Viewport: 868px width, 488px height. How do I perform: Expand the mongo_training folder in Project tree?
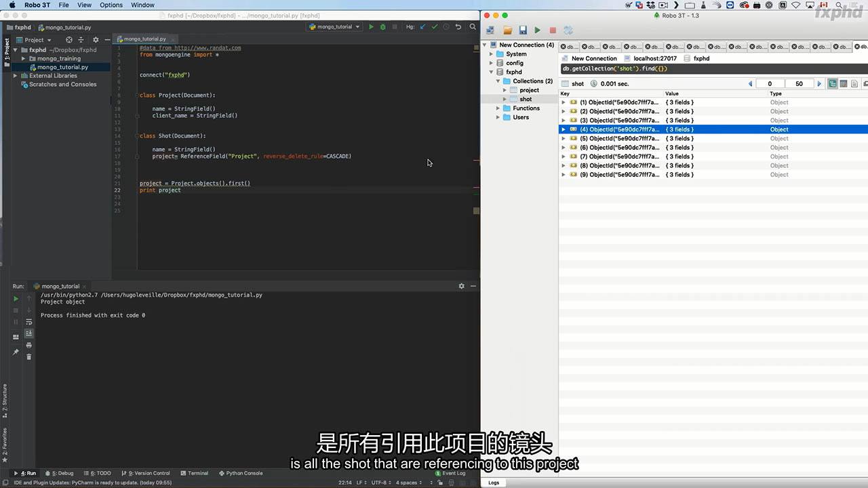tap(24, 59)
